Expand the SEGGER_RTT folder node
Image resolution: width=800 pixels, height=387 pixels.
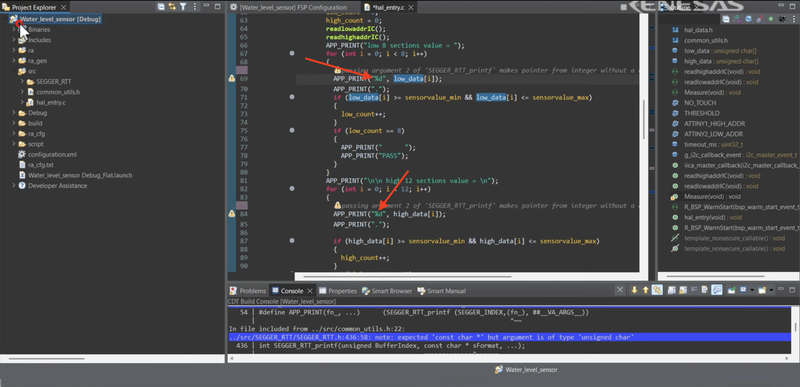click(x=22, y=82)
